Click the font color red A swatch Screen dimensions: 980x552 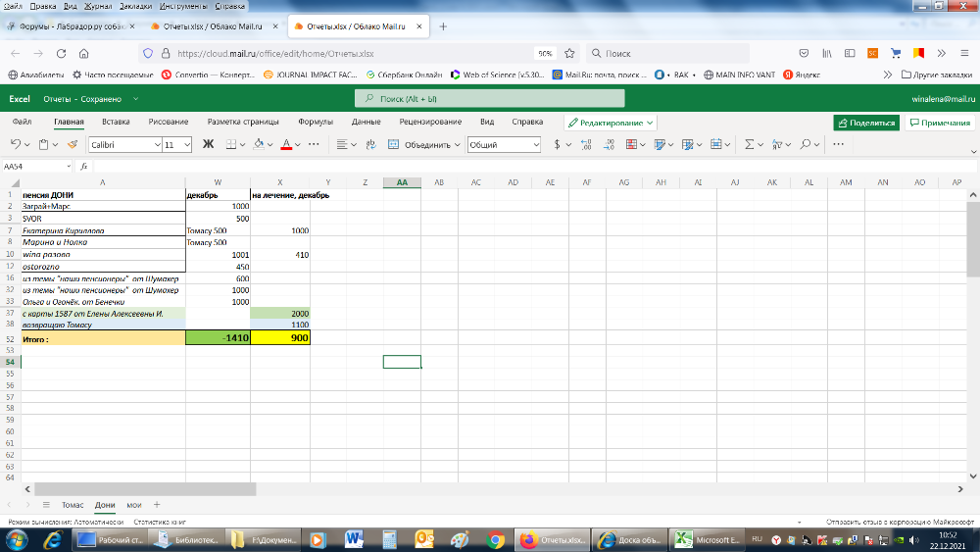click(x=285, y=144)
